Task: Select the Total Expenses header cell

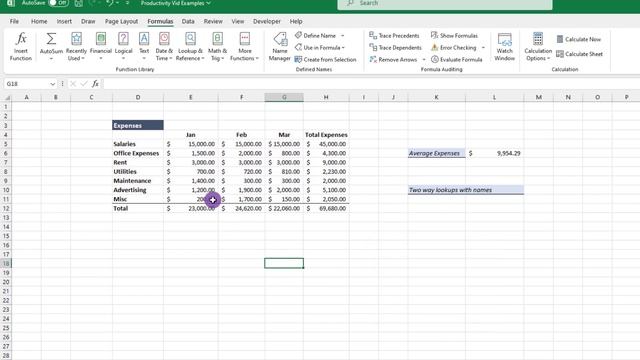Action: tap(326, 135)
